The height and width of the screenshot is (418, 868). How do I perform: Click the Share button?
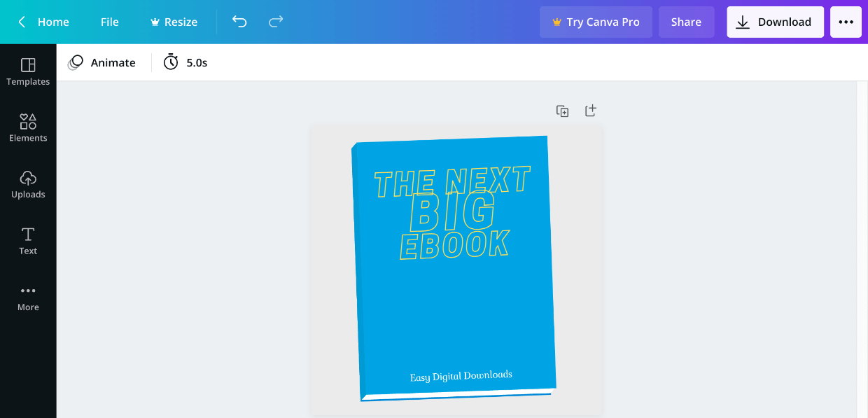coord(686,22)
